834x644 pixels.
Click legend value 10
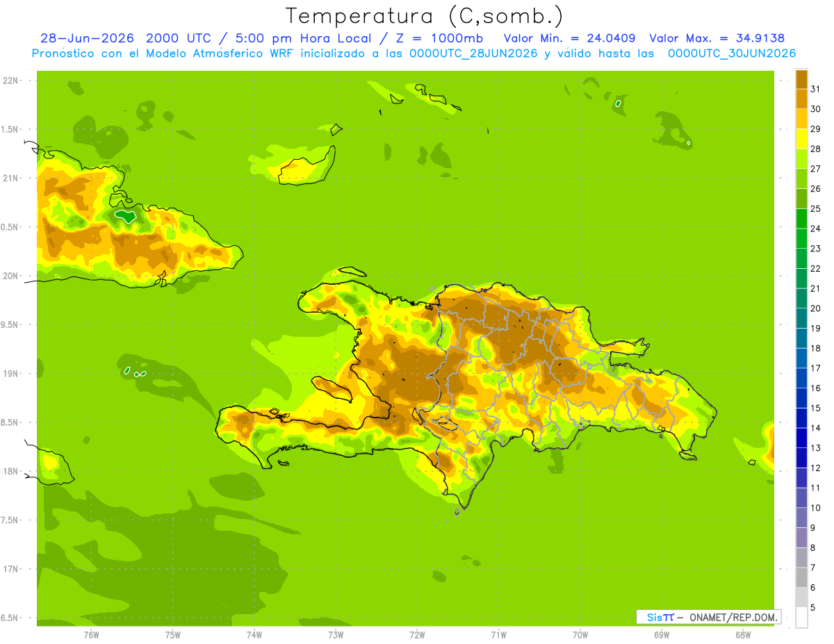tap(816, 508)
